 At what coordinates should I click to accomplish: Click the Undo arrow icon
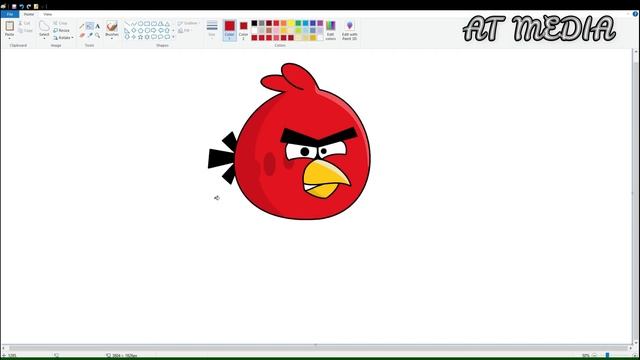click(x=21, y=6)
